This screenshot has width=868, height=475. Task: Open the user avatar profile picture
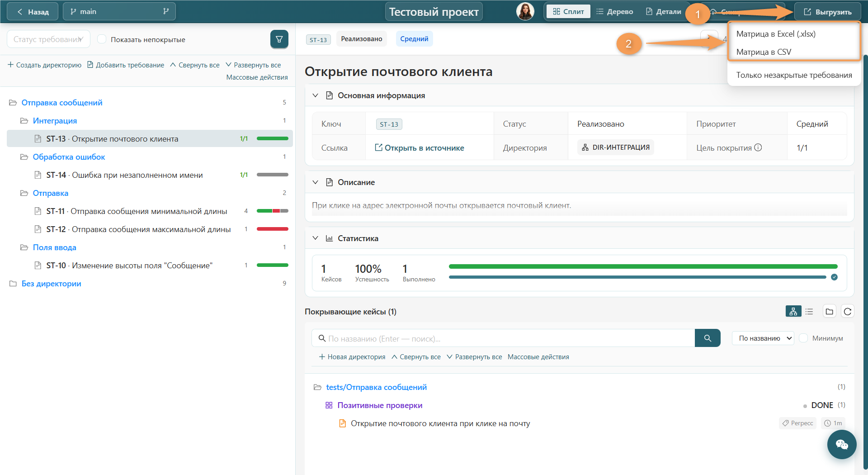[x=525, y=11]
